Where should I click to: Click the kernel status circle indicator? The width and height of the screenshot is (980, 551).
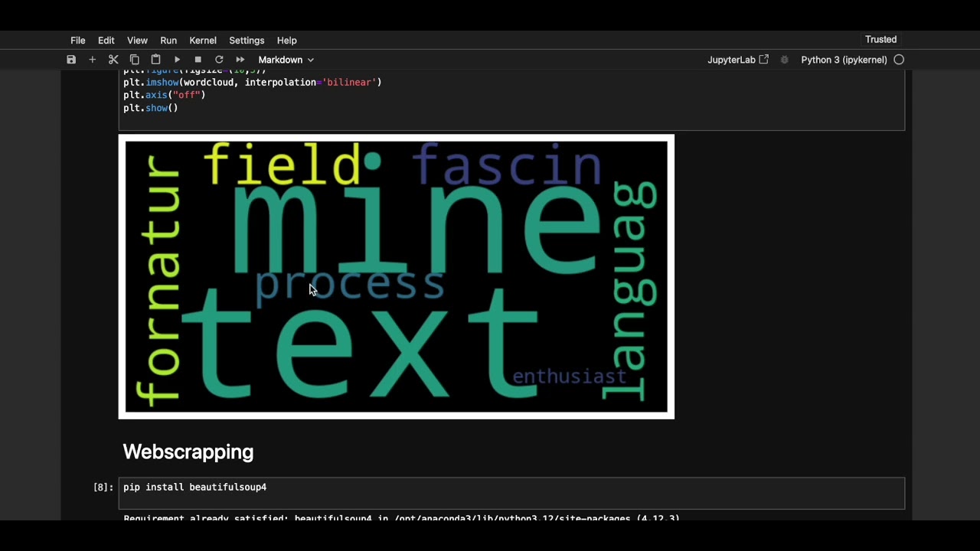click(x=899, y=60)
